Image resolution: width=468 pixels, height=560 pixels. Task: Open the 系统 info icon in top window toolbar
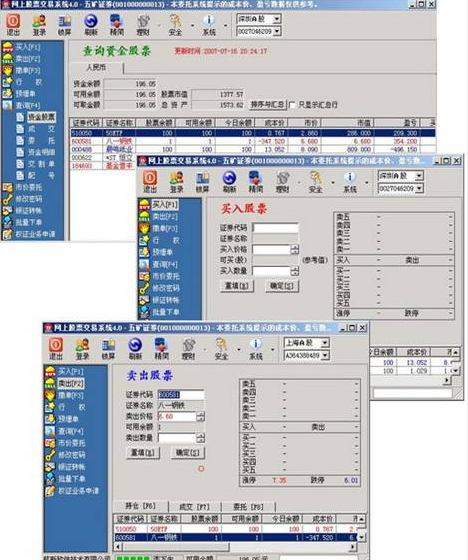pos(209,24)
